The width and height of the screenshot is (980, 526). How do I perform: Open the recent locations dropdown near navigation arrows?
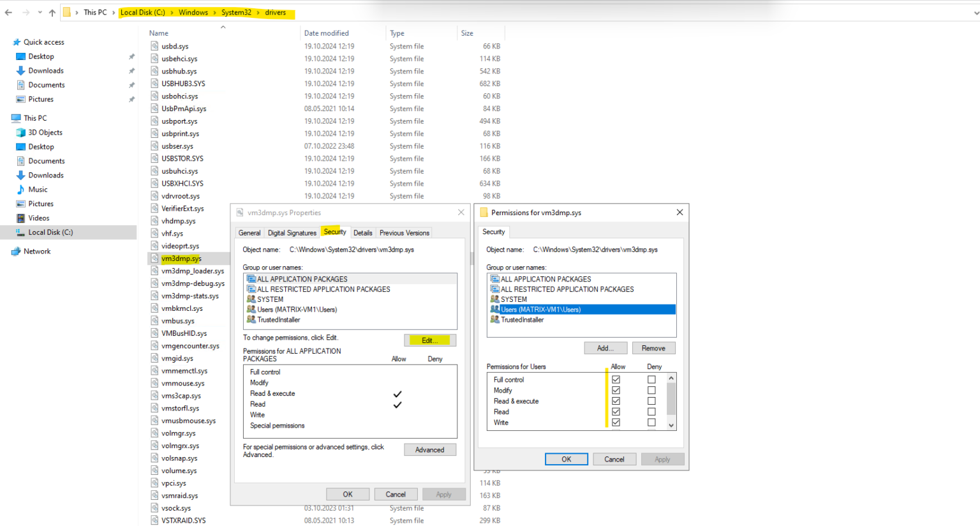(40, 11)
